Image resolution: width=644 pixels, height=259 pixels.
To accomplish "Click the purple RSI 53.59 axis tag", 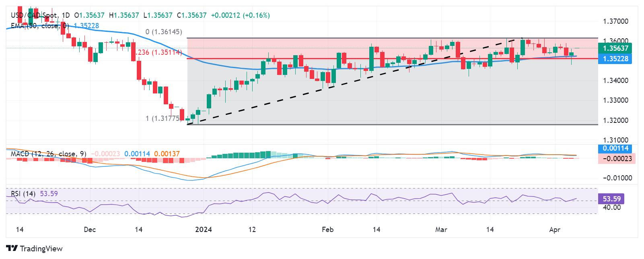I will (611, 199).
